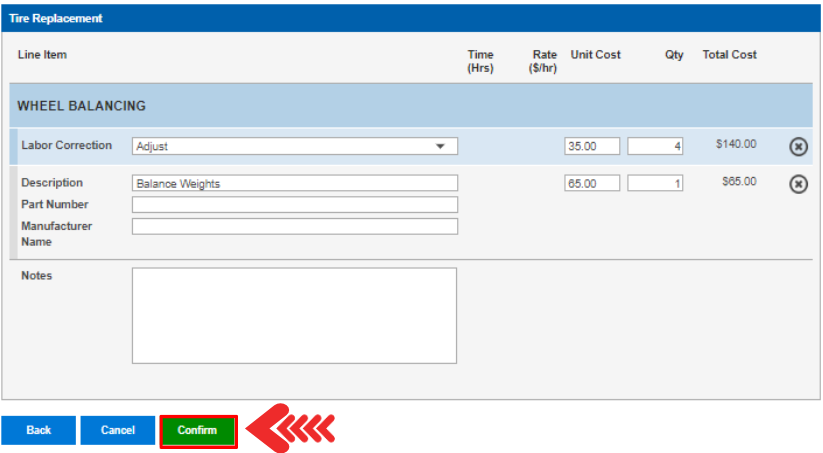Image resolution: width=823 pixels, height=453 pixels.
Task: Select the WHEEL BALANCING section header
Action: click(x=82, y=106)
